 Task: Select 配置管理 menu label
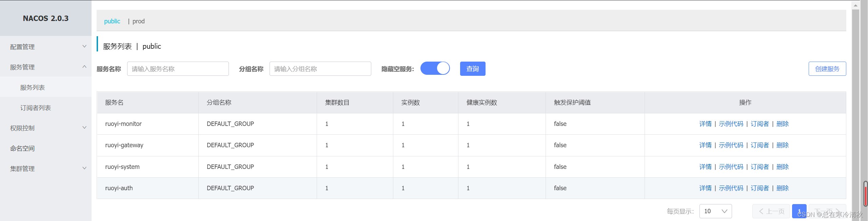tap(22, 47)
